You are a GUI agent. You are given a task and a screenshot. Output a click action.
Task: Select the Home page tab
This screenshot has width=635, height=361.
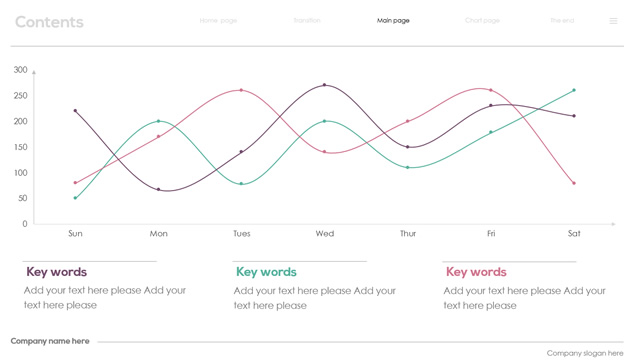coord(218,21)
